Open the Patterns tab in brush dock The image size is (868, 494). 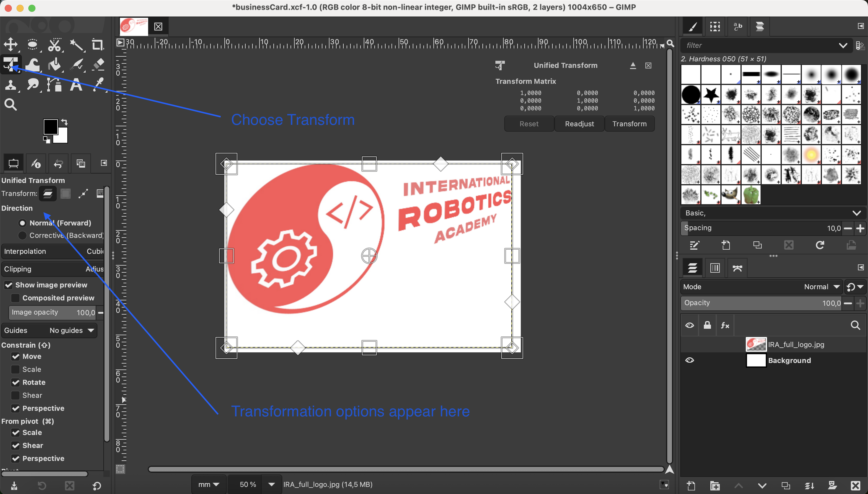pyautogui.click(x=715, y=27)
